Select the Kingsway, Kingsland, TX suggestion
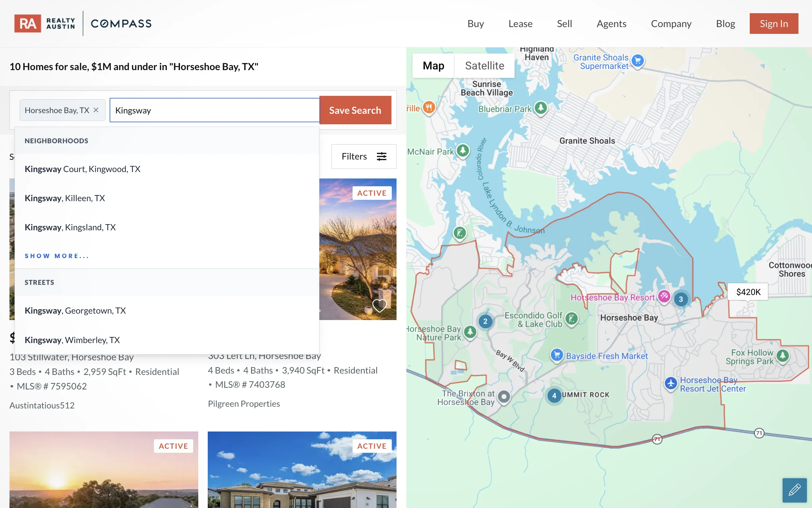Image resolution: width=812 pixels, height=508 pixels. (167, 227)
